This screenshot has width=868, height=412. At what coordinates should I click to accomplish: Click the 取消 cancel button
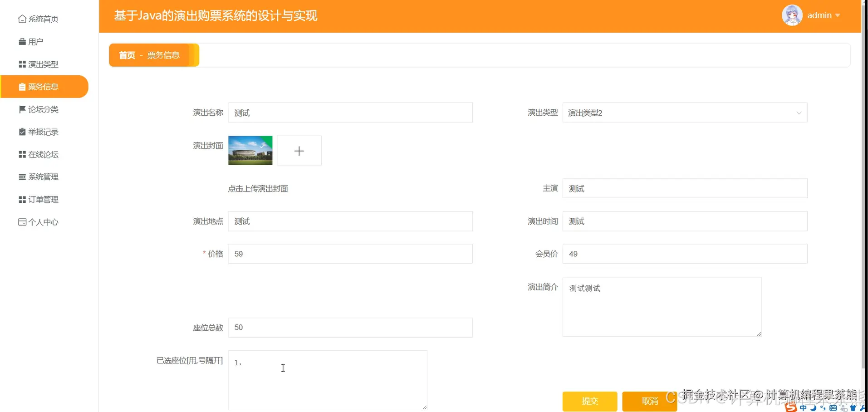tap(650, 401)
